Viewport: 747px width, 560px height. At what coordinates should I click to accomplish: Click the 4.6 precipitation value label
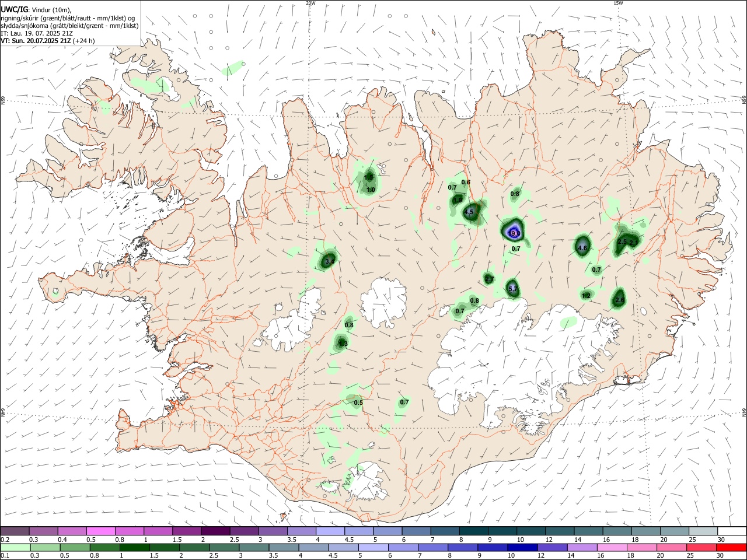(x=582, y=249)
